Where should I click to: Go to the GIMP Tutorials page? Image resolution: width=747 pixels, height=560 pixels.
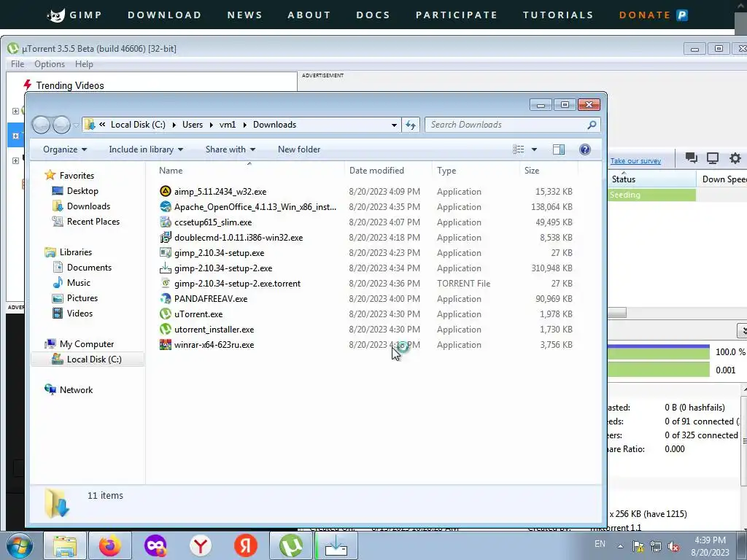click(x=558, y=15)
